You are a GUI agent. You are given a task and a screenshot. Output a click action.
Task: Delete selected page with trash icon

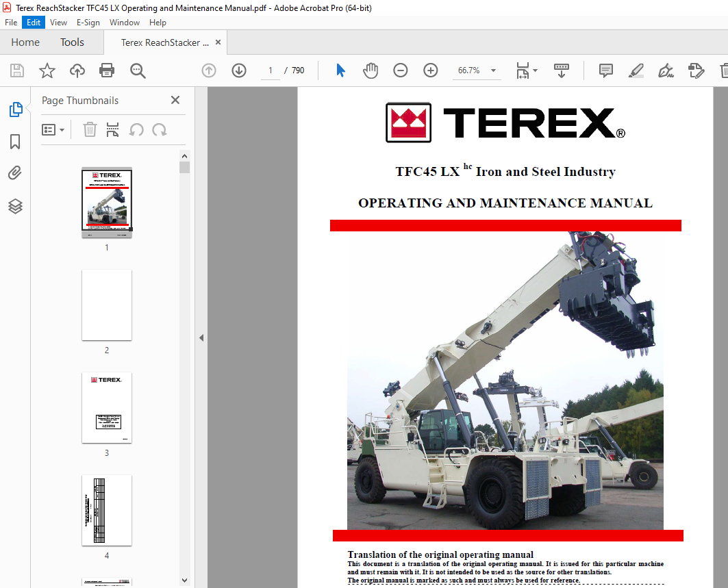coord(90,129)
